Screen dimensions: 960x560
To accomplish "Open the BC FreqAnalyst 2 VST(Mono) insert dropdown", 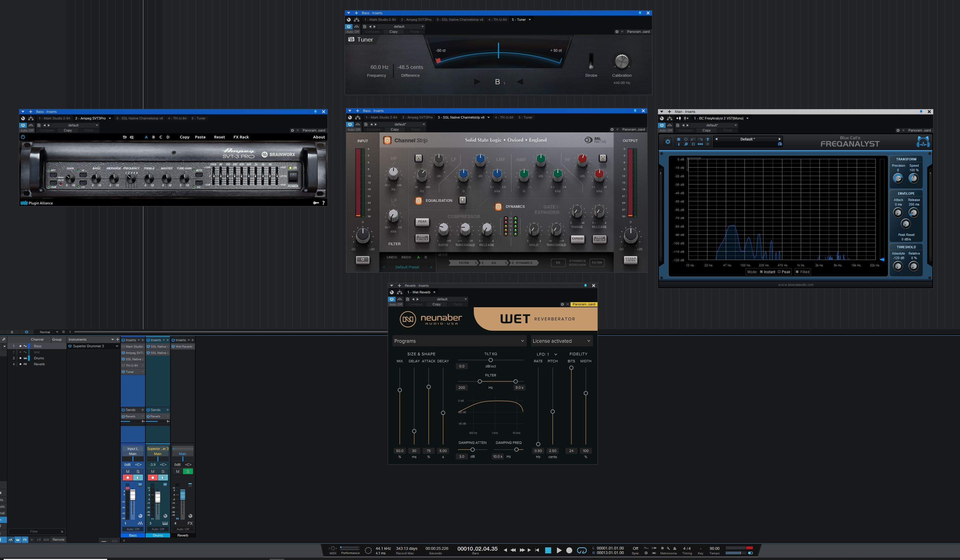I will 747,118.
